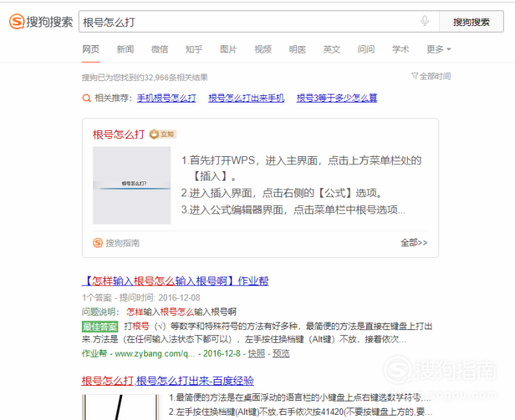Open related link 根号怎么打出来手机
The image size is (515, 420).
246,98
